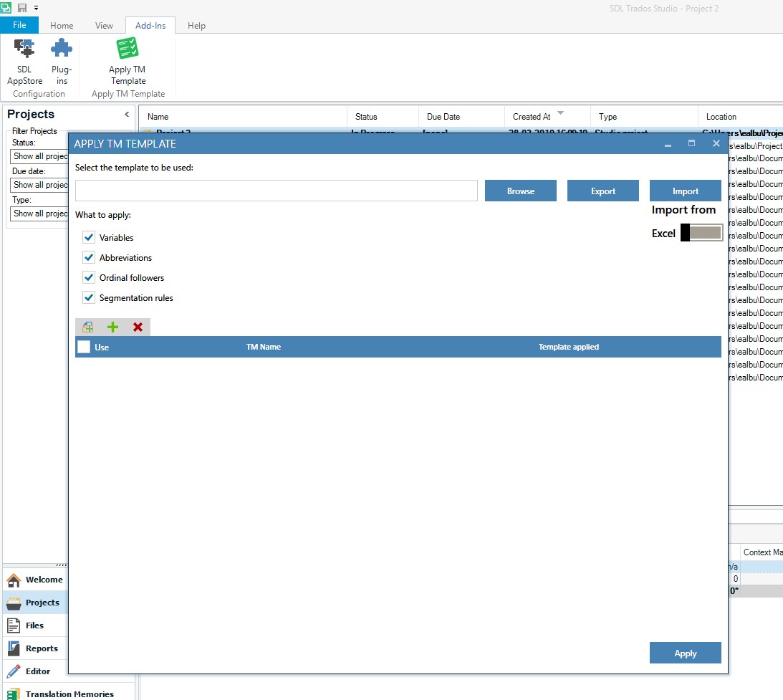Open the SDL AppStore
The width and height of the screenshot is (783, 700).
(x=24, y=62)
